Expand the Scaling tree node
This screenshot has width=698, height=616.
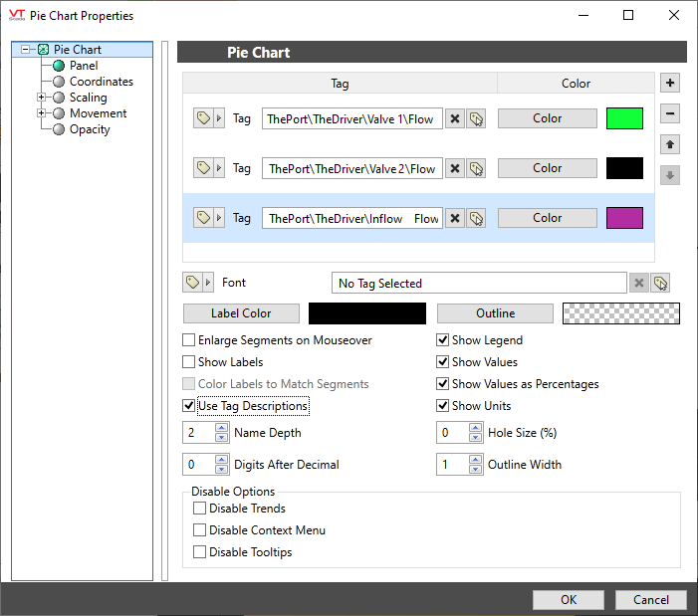[42, 98]
